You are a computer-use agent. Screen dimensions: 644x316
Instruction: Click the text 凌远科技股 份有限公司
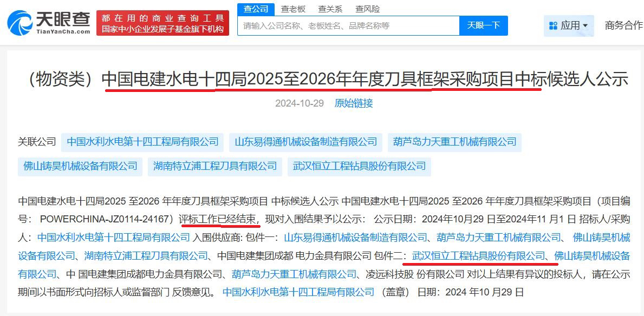[x=415, y=274]
